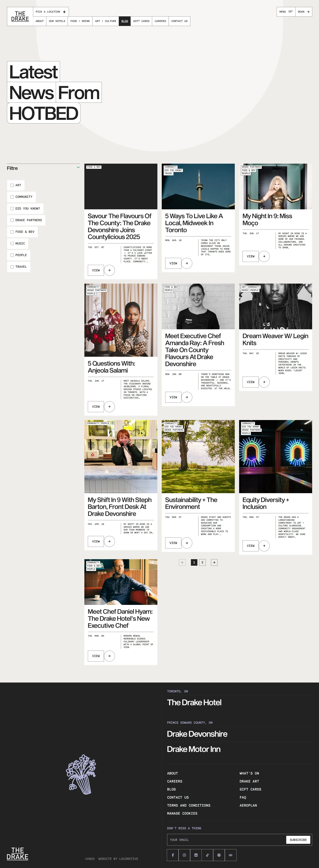The height and width of the screenshot is (868, 319).
Task: Open the TikTok social icon
Action: 207,855
